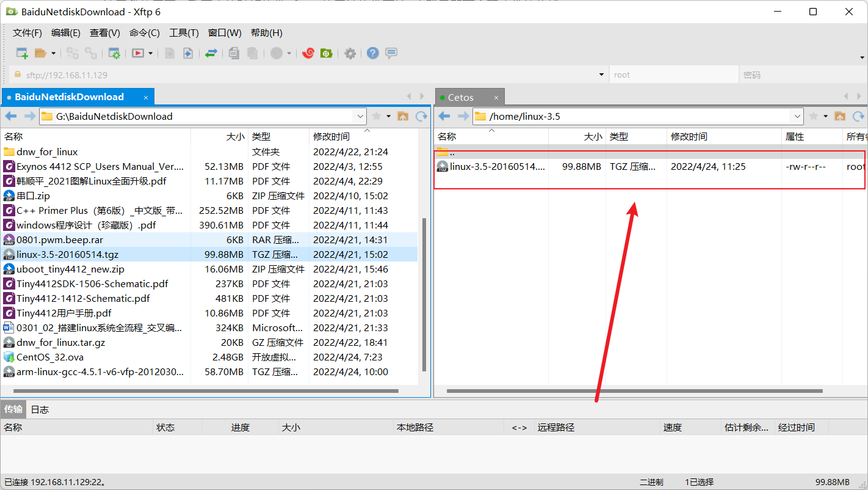Switch to the 日志 log tab
The height and width of the screenshot is (490, 868).
pyautogui.click(x=40, y=409)
